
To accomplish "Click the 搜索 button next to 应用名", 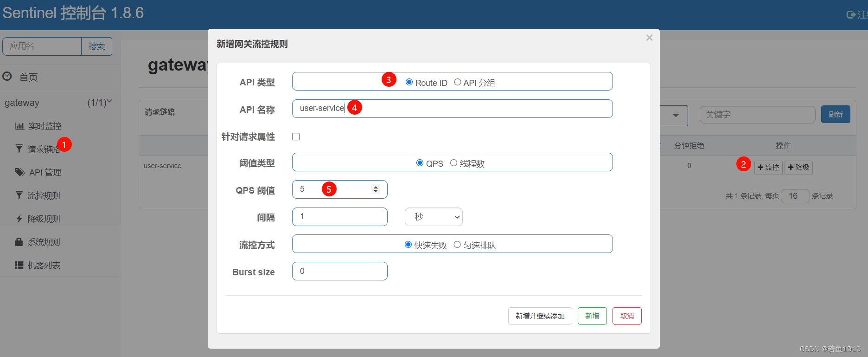I will click(x=97, y=46).
